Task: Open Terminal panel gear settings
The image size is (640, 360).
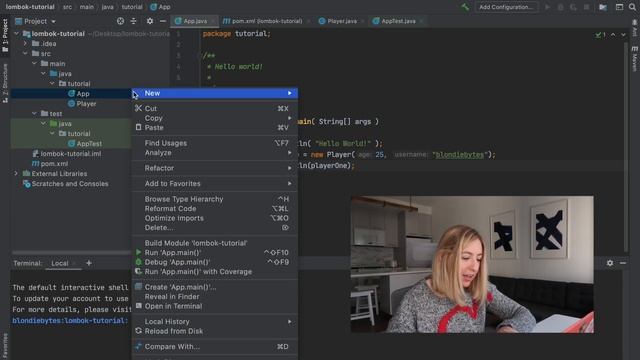Action: pyautogui.click(x=610, y=263)
